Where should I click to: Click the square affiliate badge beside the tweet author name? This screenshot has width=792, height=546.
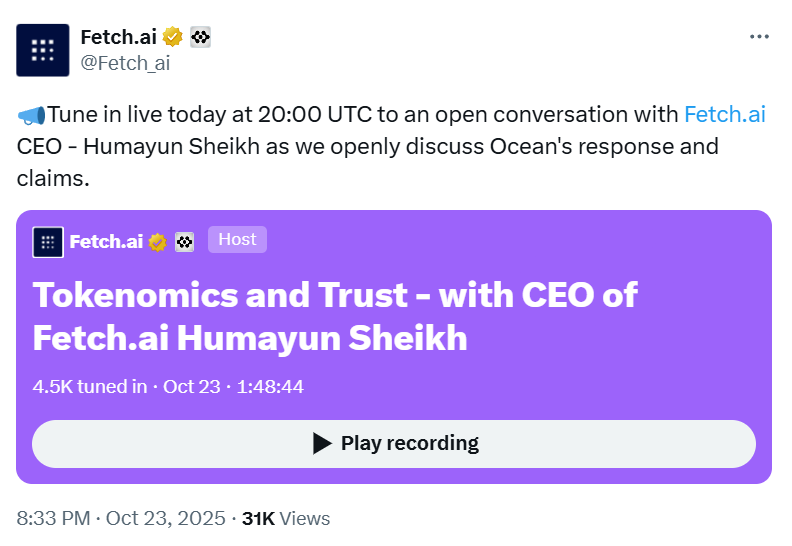pos(200,38)
